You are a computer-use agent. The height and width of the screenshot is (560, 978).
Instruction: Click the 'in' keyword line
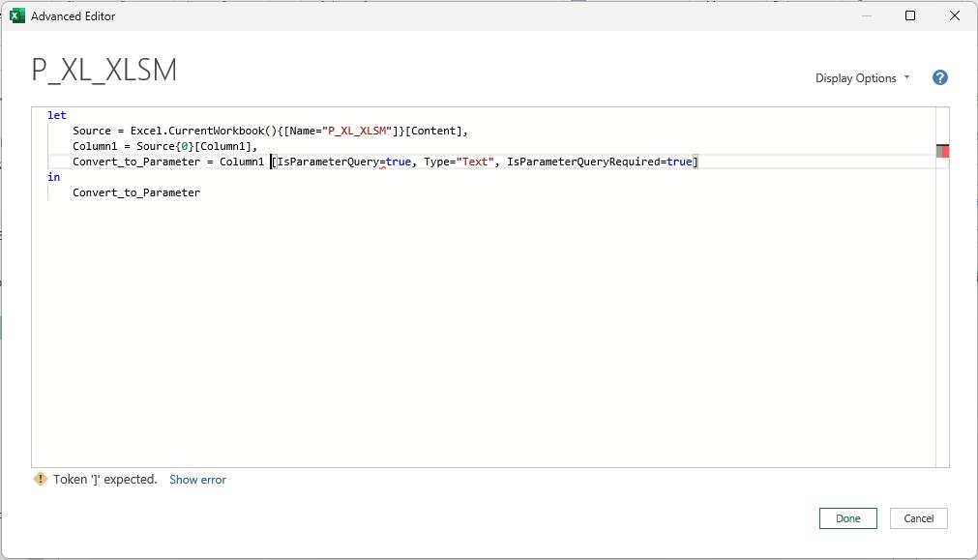coord(53,178)
